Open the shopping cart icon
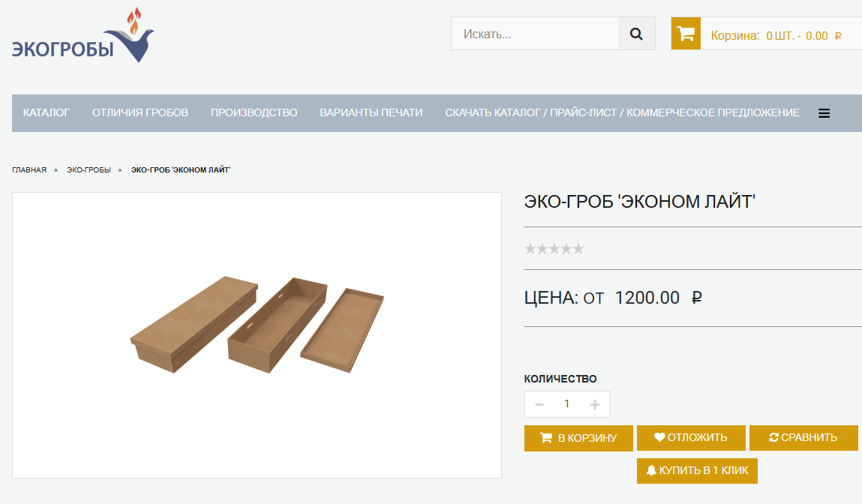Viewport: 862px width, 504px height. 686,34
